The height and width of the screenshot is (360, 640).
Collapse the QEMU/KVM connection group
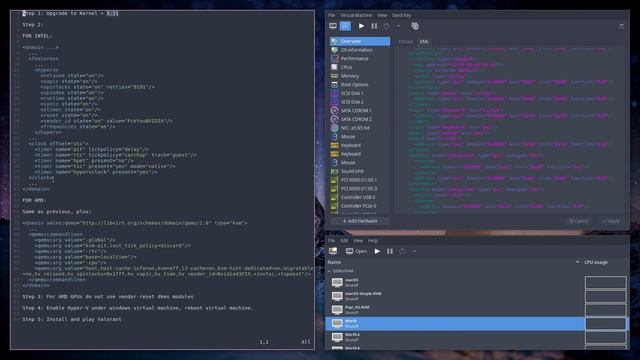coord(329,271)
